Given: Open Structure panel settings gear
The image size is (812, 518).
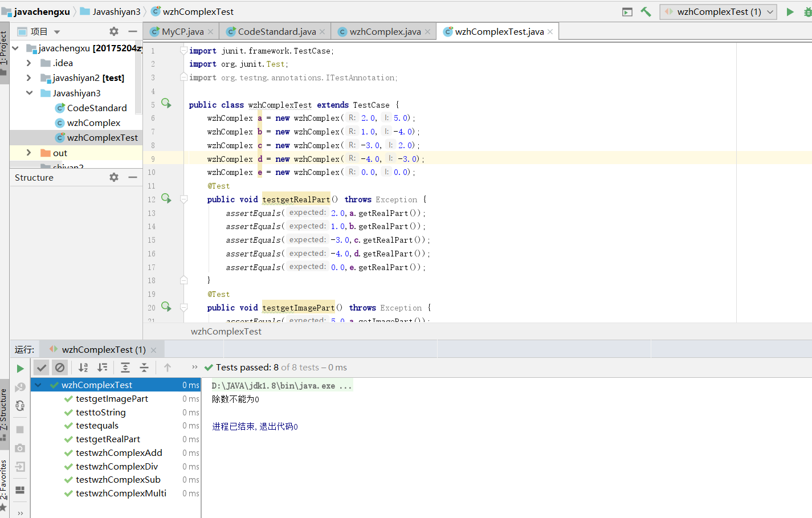Looking at the screenshot, I should pos(114,177).
